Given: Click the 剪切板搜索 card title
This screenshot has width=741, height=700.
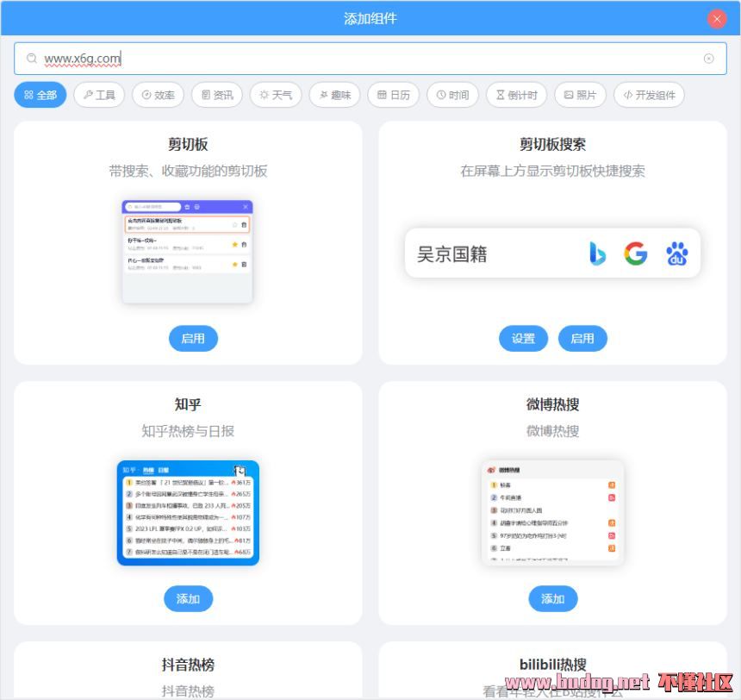Looking at the screenshot, I should tap(552, 144).
